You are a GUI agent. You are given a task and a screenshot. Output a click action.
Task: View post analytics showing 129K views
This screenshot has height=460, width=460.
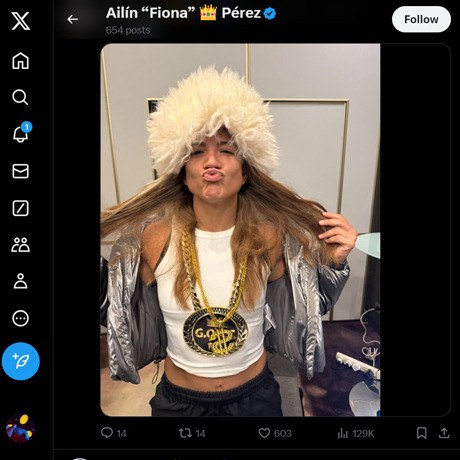(x=356, y=433)
